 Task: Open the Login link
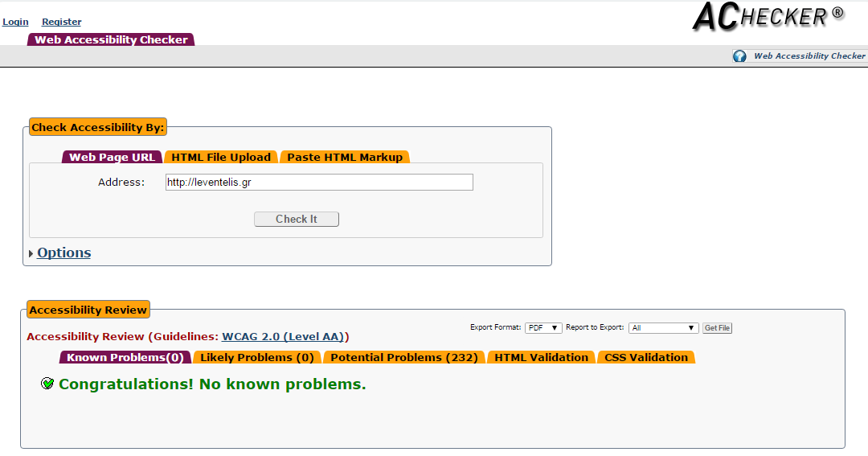(15, 22)
